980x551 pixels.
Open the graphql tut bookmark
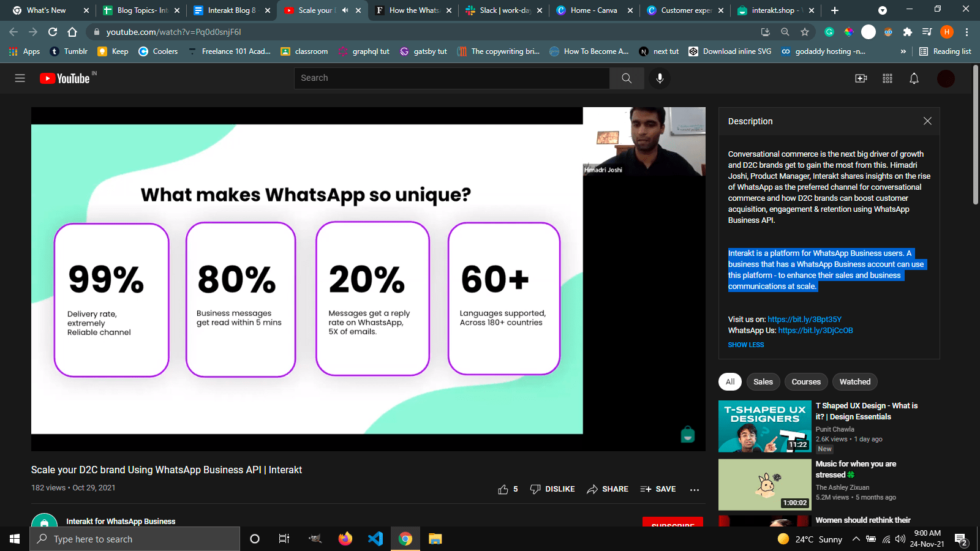(x=364, y=51)
